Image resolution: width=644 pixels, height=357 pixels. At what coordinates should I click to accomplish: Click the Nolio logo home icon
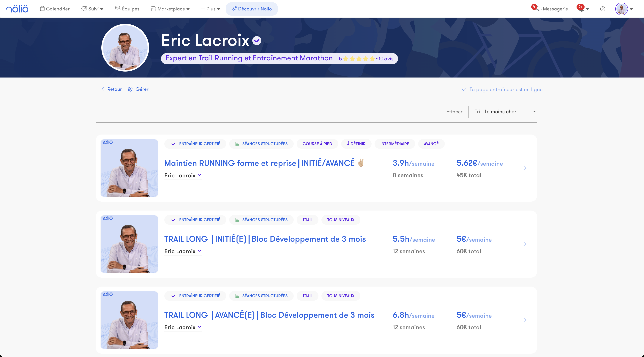coord(17,9)
